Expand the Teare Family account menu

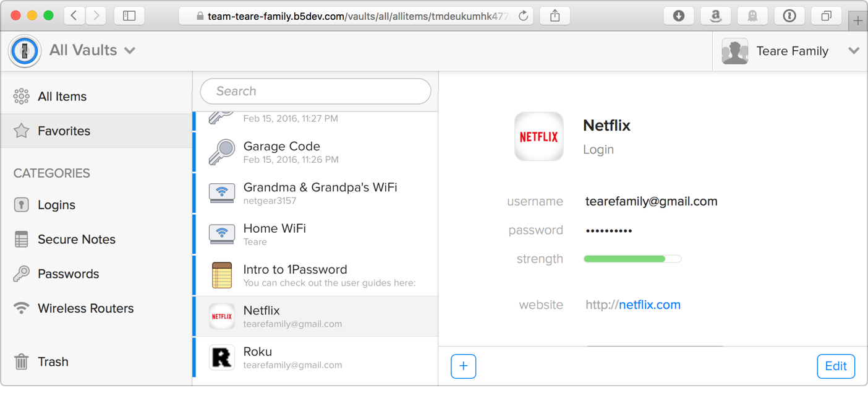(853, 51)
